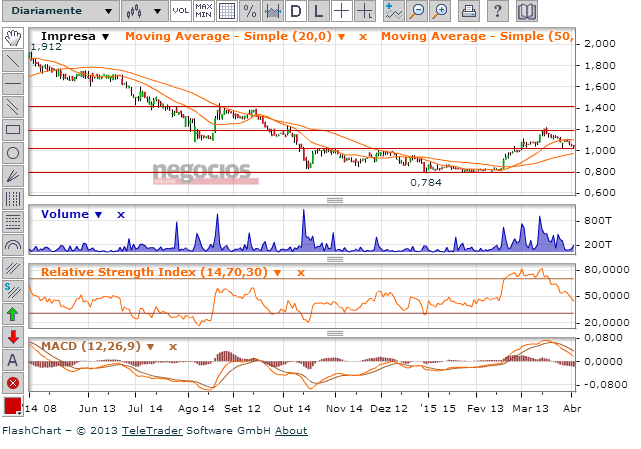Print the chart using printer icon
641x449 pixels.
tap(469, 12)
